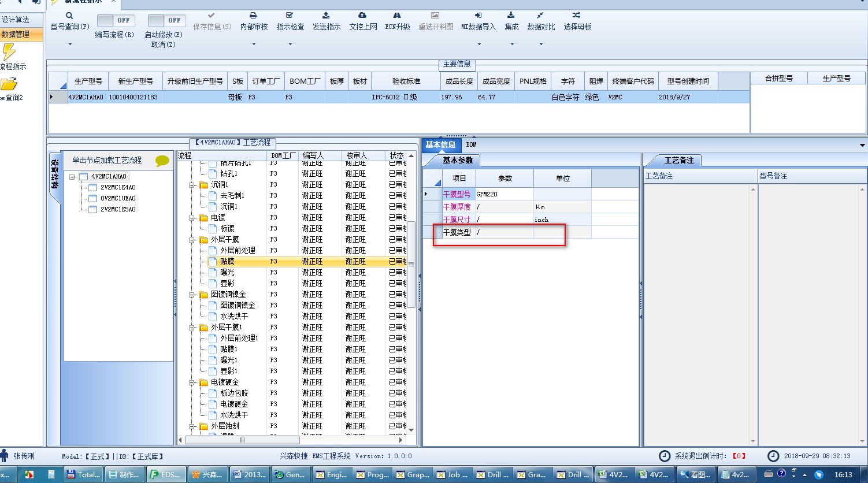Open the 基本信息 panel dropdown arrow
Screen dimensions: 868x483
(x=863, y=145)
